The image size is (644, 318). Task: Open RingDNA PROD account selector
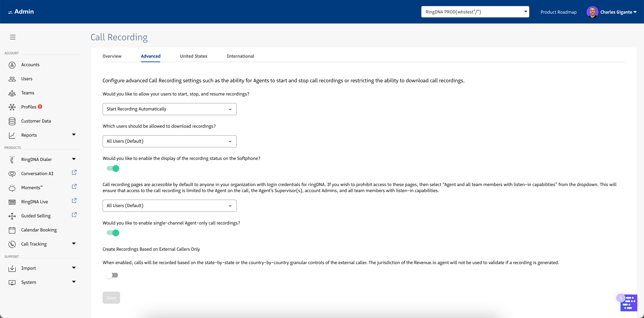pyautogui.click(x=475, y=12)
